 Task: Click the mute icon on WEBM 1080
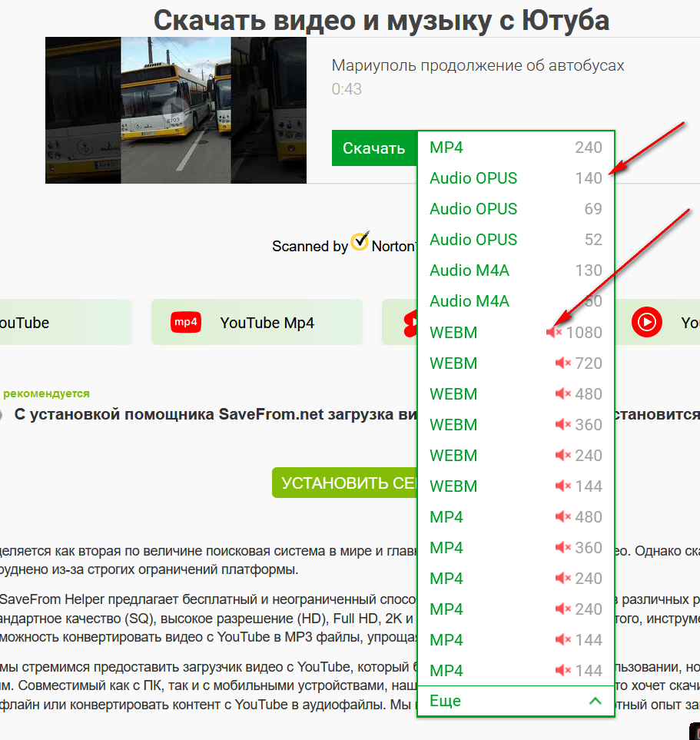pos(554,332)
